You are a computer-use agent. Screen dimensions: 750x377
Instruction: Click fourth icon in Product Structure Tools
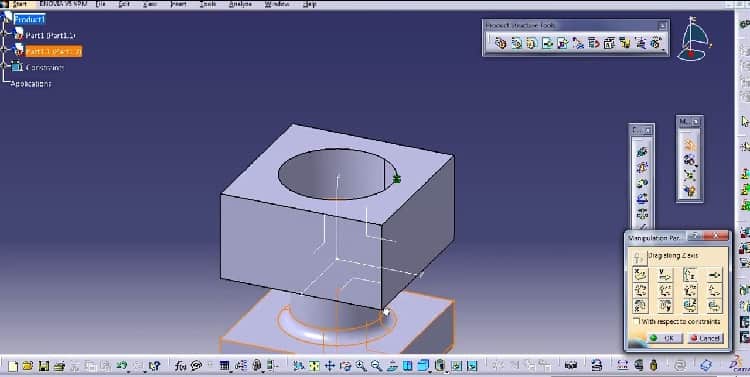[547, 44]
